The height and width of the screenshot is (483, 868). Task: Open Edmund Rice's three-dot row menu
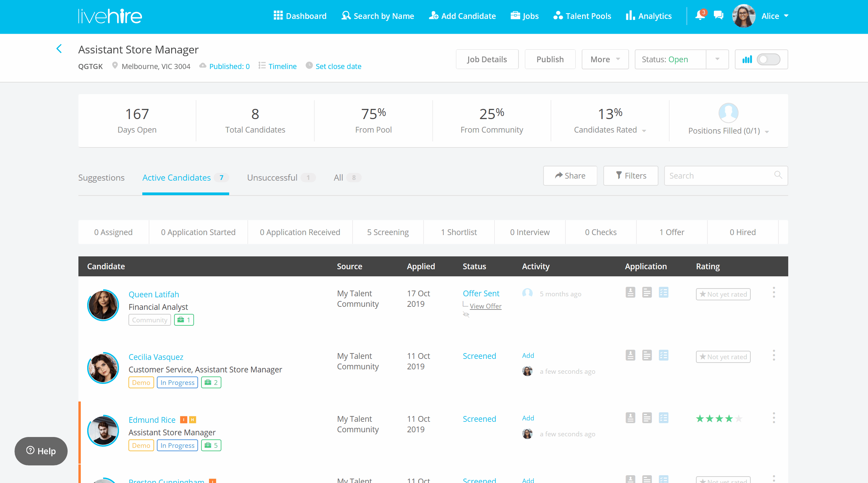click(774, 418)
